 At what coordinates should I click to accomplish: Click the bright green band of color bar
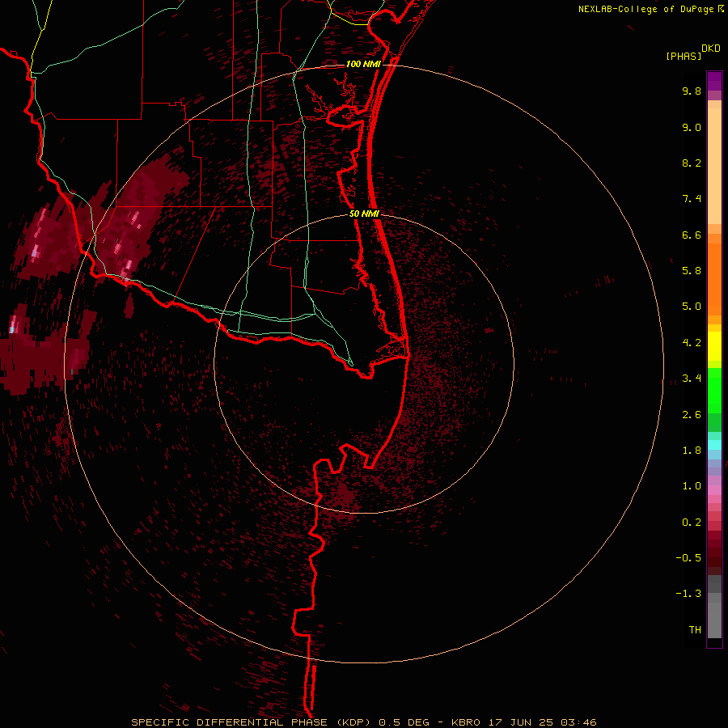point(714,392)
